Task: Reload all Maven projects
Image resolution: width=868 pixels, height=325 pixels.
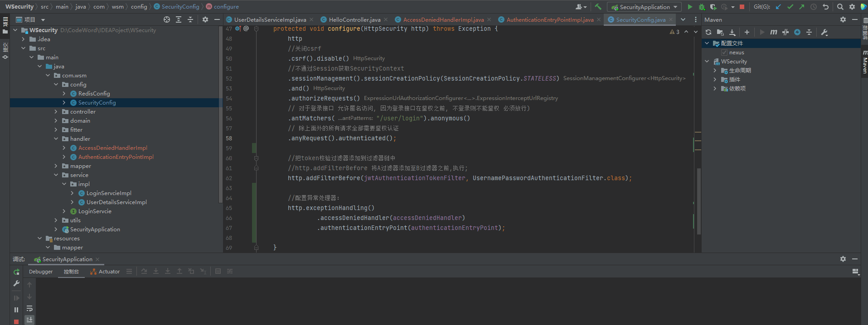Action: 708,32
